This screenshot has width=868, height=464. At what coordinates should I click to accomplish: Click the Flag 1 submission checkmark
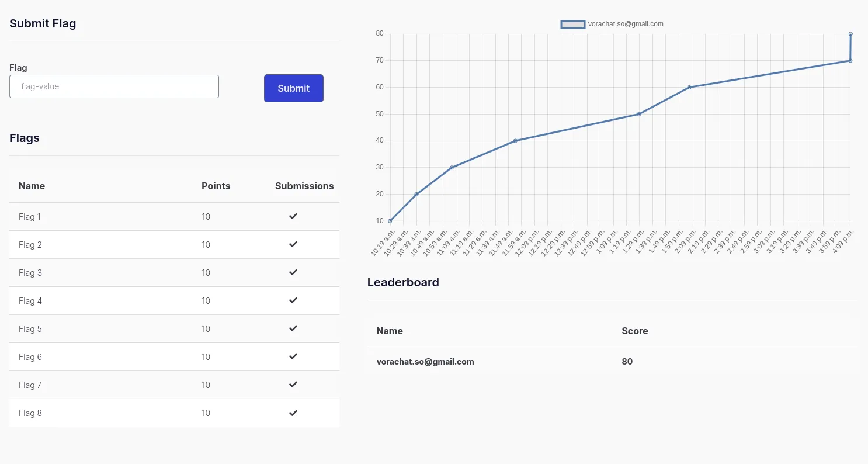(x=293, y=216)
